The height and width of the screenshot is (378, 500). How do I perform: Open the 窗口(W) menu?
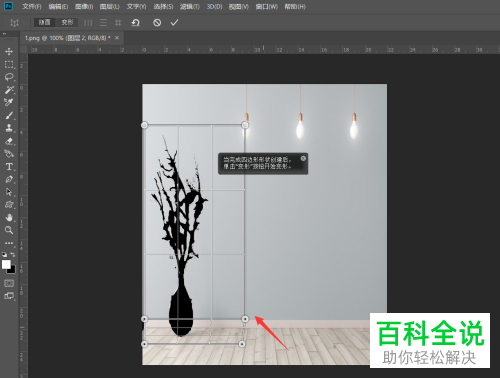pos(266,6)
